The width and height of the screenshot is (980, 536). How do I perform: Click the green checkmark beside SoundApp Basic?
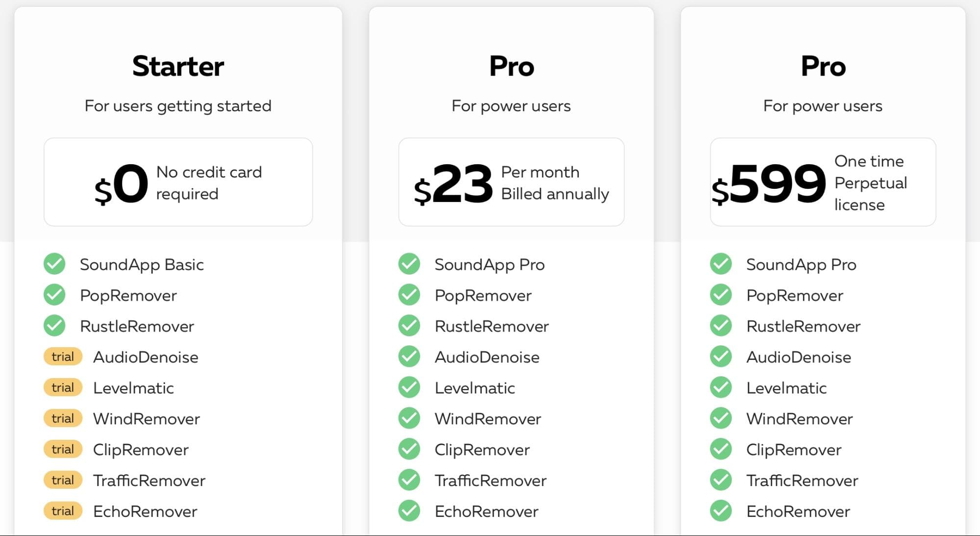54,264
